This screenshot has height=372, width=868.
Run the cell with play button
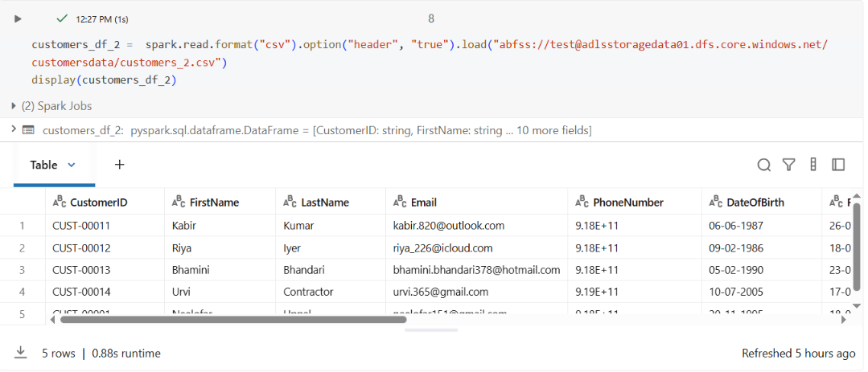pyautogui.click(x=18, y=18)
